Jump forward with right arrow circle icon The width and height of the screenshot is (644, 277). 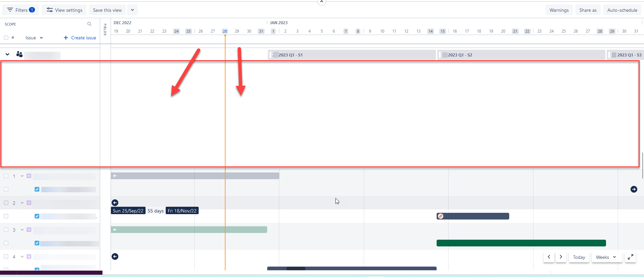click(x=634, y=189)
